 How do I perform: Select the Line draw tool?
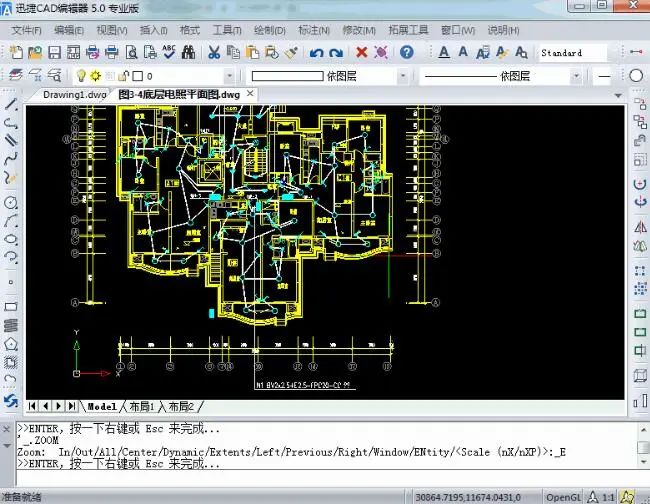[x=11, y=104]
